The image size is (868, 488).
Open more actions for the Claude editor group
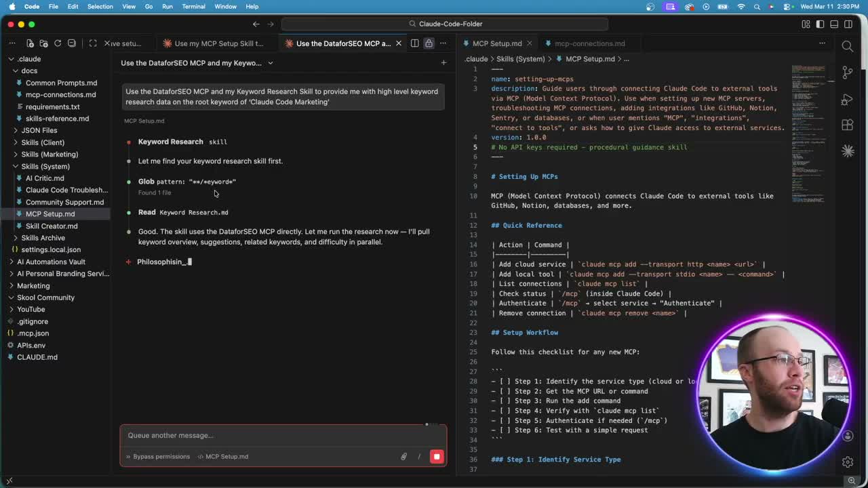(443, 43)
